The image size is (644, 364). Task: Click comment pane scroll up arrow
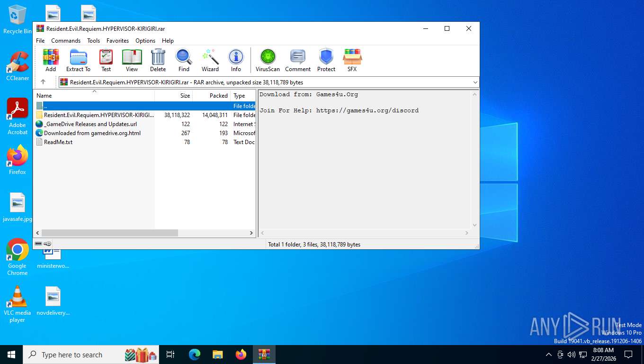click(474, 94)
